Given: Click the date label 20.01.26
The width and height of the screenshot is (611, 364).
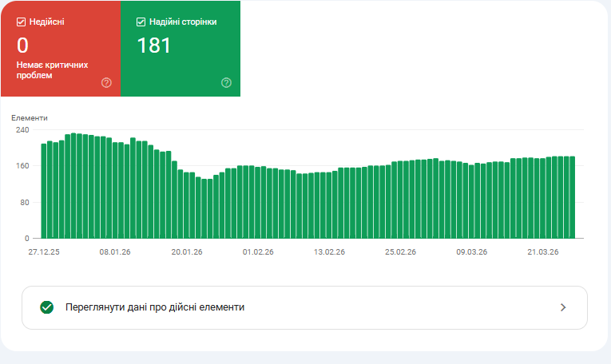Looking at the screenshot, I should coord(187,252).
